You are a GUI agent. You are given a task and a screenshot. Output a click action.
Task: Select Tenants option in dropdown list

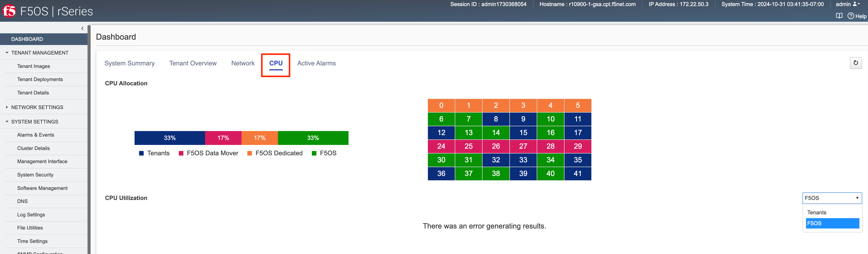(x=832, y=212)
